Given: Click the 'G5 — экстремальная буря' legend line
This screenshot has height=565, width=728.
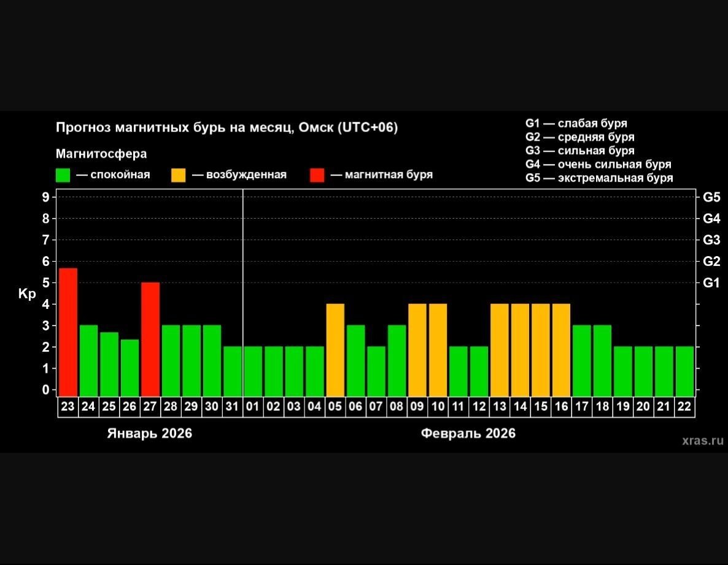Looking at the screenshot, I should [x=599, y=178].
